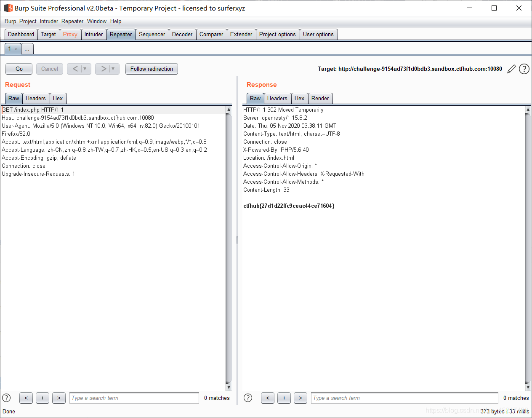532x418 pixels.
Task: Open the Repeater menu
Action: pyautogui.click(x=72, y=21)
